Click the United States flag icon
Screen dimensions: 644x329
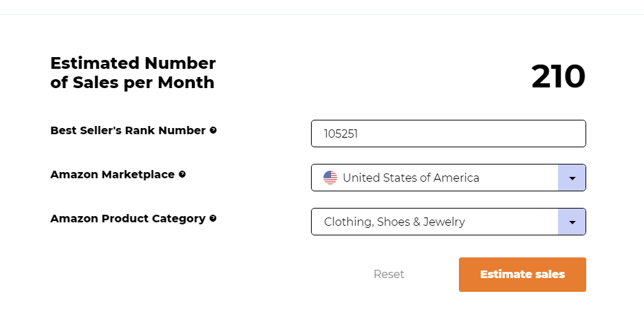coord(330,178)
